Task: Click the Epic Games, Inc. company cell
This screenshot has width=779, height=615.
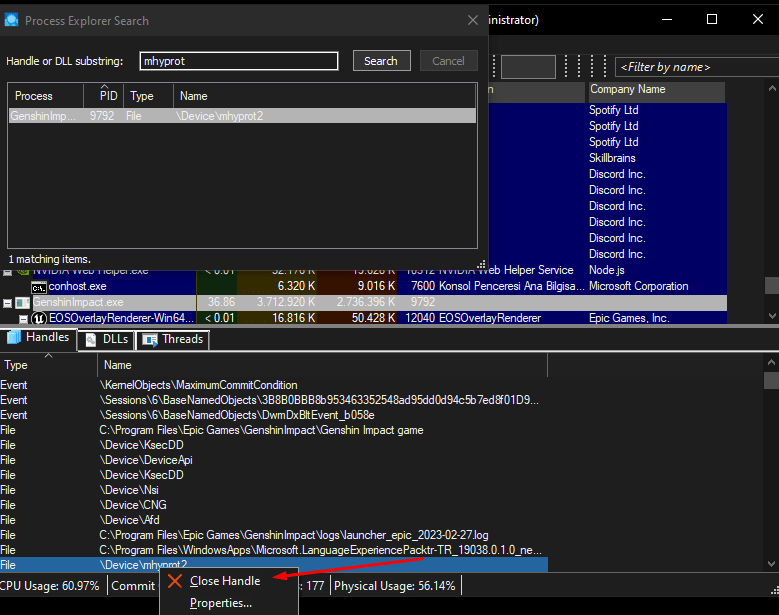Action: tap(629, 318)
